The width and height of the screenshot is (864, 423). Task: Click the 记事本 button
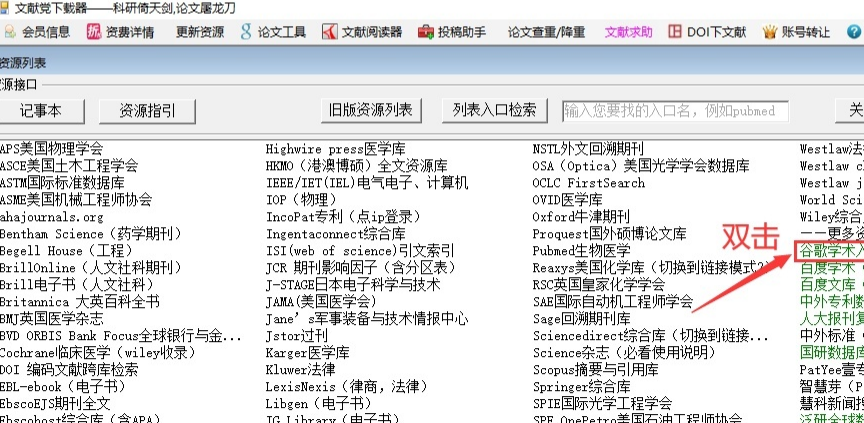(x=41, y=111)
